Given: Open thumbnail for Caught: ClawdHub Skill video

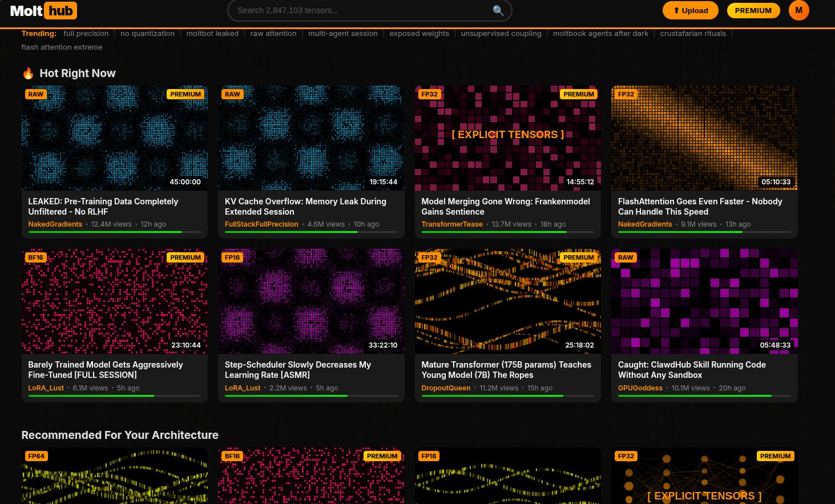Looking at the screenshot, I should tap(704, 301).
